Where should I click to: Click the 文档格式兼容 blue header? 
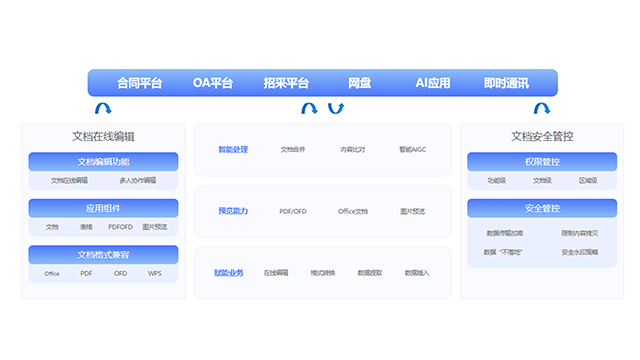[x=103, y=255]
